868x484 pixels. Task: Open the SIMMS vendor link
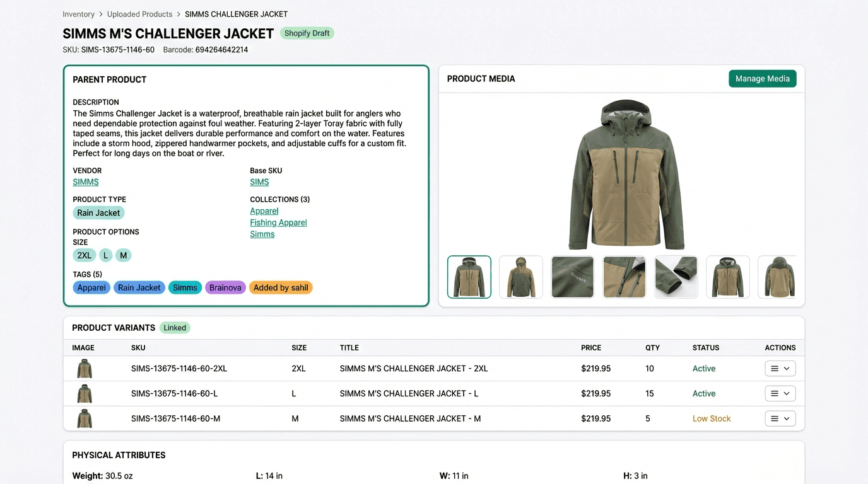tap(85, 181)
